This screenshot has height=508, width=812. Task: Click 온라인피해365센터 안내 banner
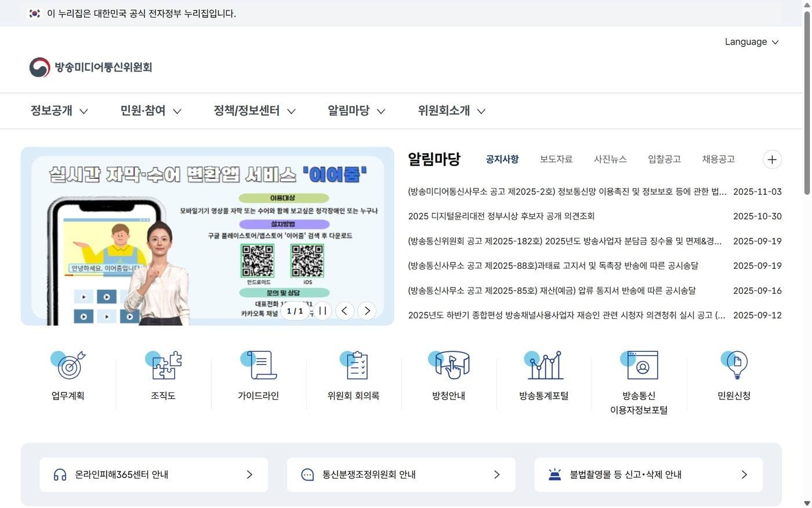pos(153,474)
